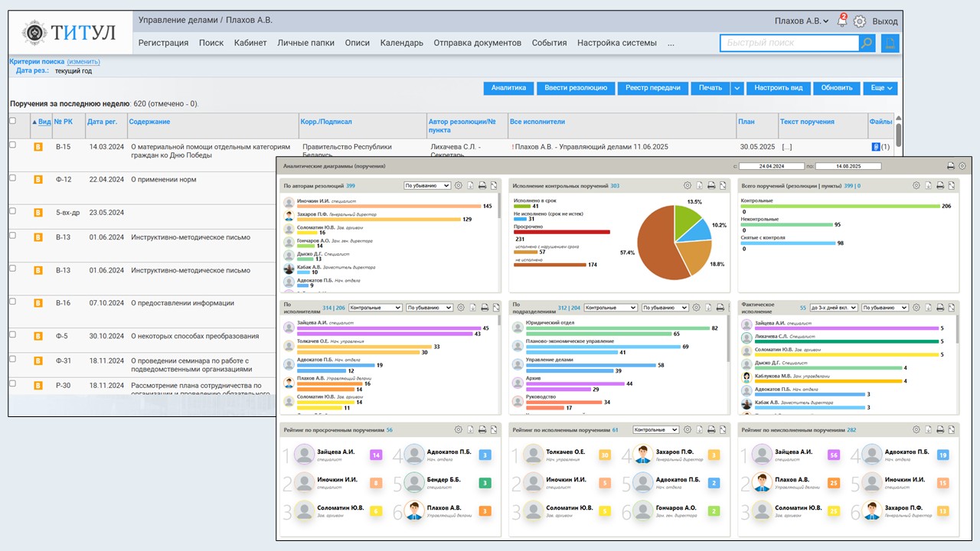The width and height of the screenshot is (980, 551).
Task: Open settings gear of 'По авторам резолюций' chart
Action: coord(459,185)
